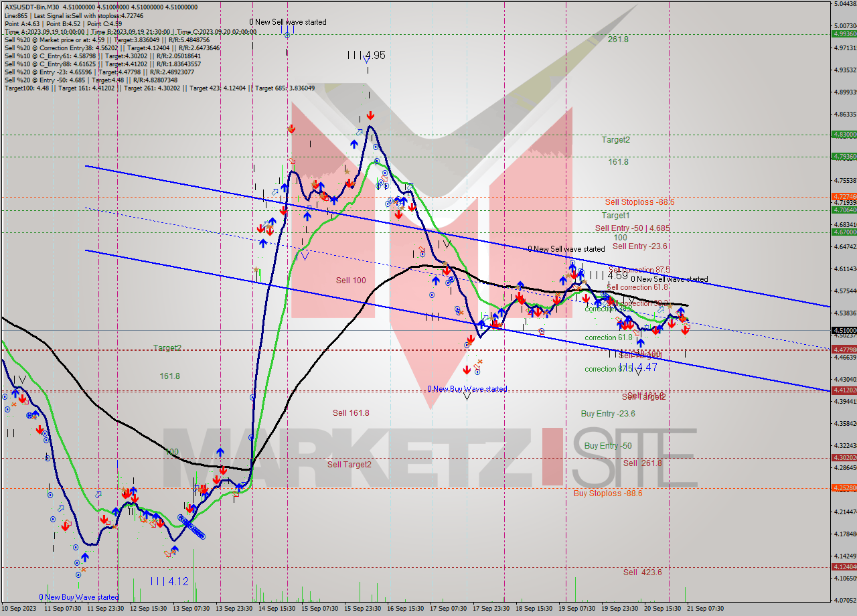Click the '17 Sep 23:30' time label
Viewport: 857px width, 616px height.
tap(491, 609)
